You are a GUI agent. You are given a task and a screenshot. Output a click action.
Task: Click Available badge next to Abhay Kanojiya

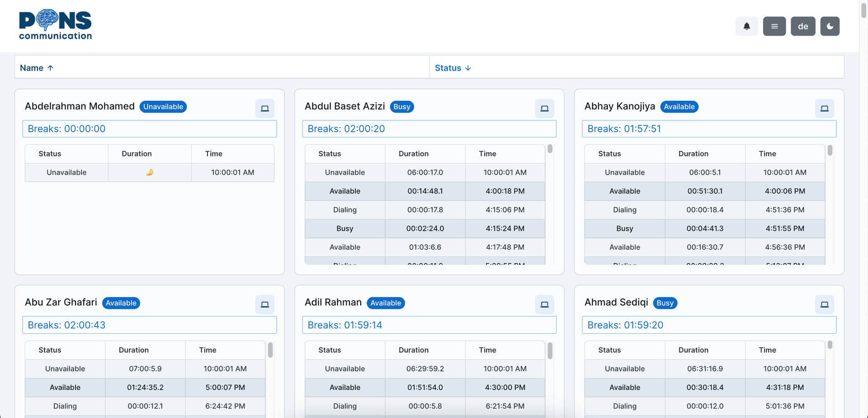click(679, 107)
